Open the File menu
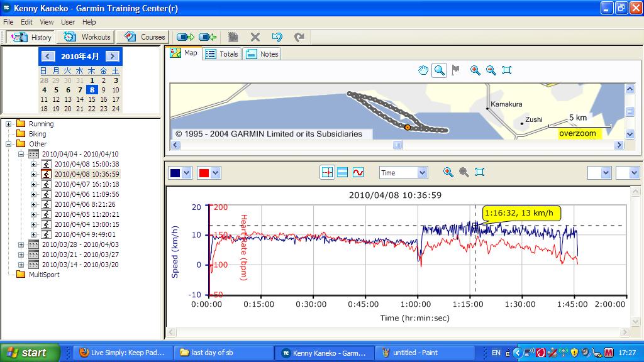The image size is (644, 362). coord(8,22)
